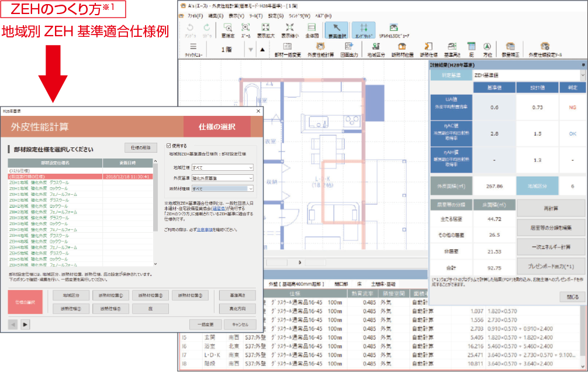Click the 居室等の分類を編集 button
588x372 pixels.
(551, 228)
